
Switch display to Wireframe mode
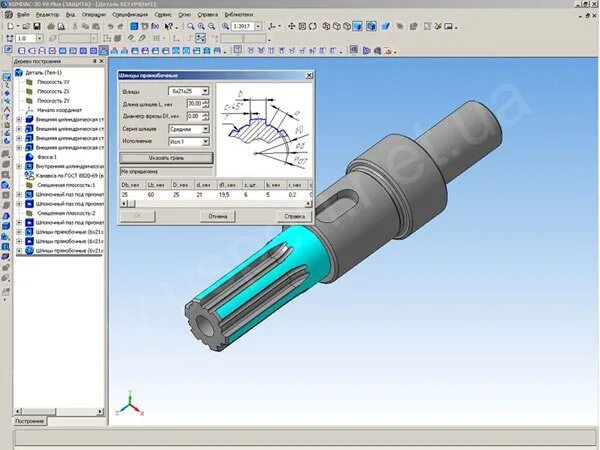pos(326,26)
